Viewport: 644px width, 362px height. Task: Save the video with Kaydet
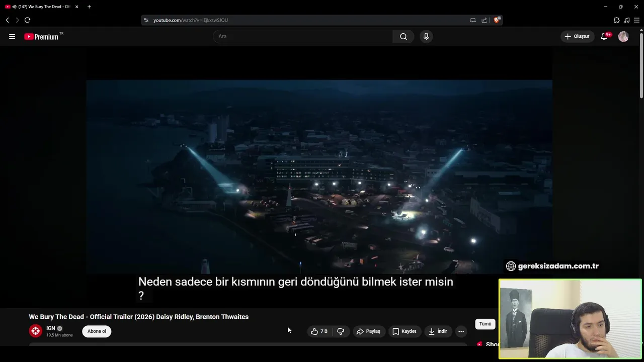pyautogui.click(x=405, y=331)
